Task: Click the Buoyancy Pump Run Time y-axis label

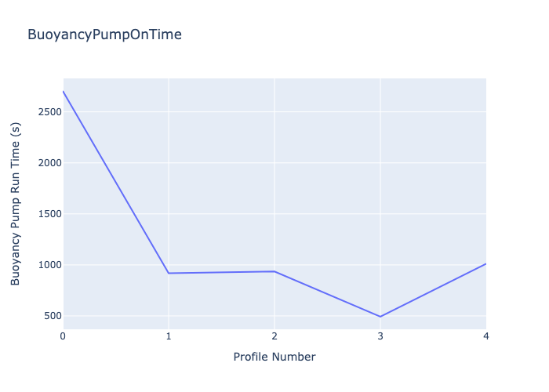Action: tap(15, 204)
